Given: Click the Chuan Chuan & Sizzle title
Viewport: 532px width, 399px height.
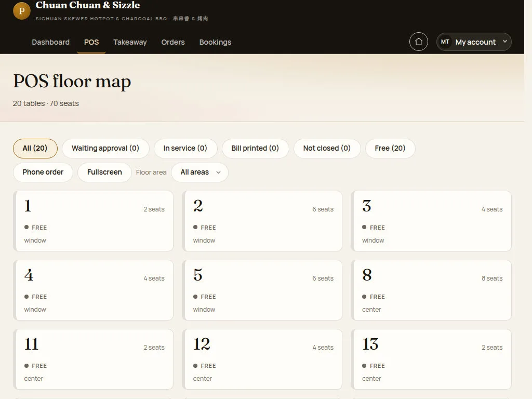Looking at the screenshot, I should tap(87, 5).
